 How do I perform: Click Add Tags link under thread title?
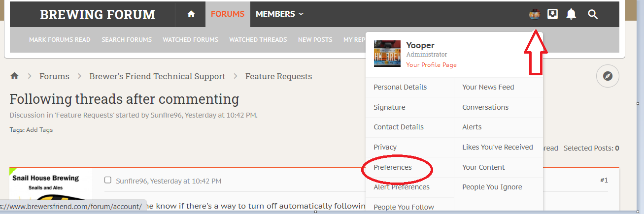click(39, 130)
